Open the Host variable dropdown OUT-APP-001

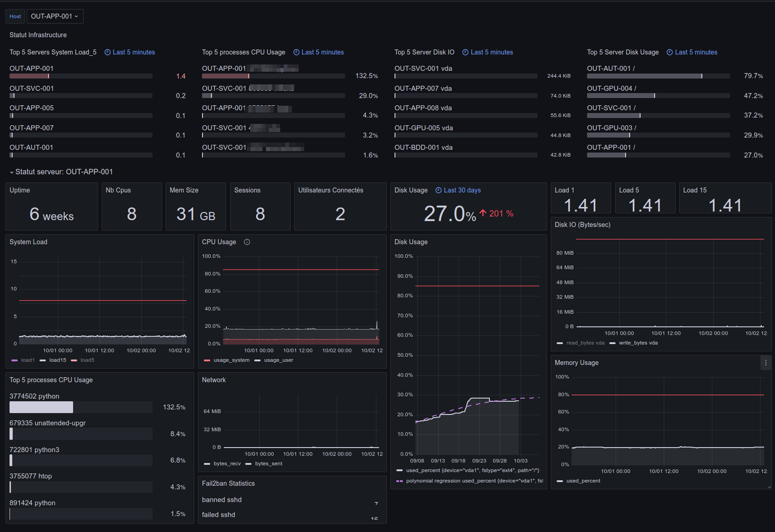[55, 16]
